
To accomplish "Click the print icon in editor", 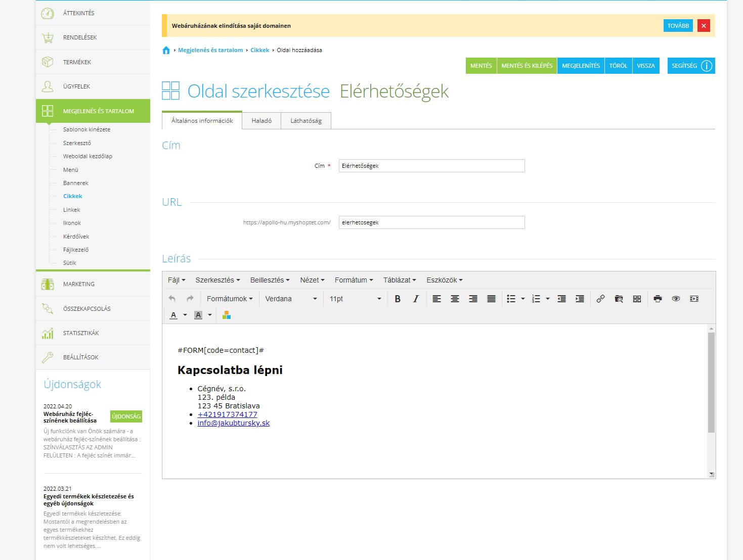I will [658, 299].
